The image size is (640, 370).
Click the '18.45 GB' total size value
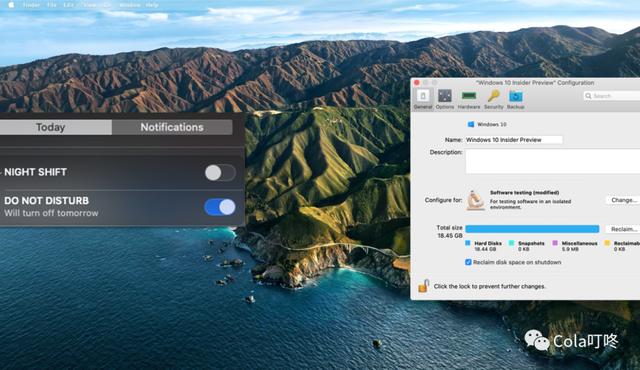[450, 235]
